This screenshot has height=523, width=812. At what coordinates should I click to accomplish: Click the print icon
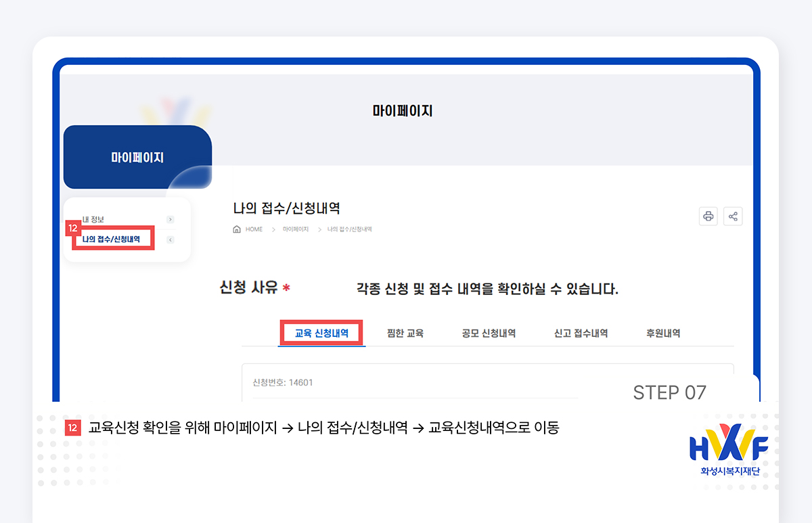tap(708, 216)
